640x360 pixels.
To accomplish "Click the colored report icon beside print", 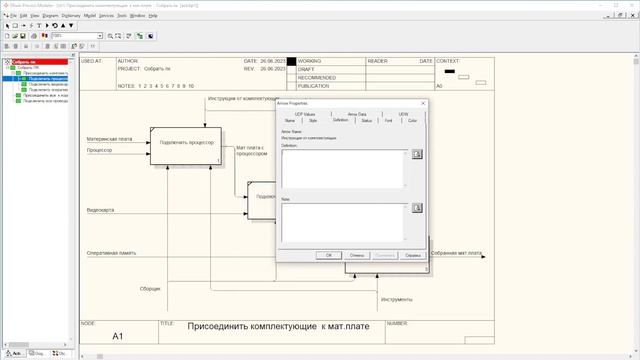I will click(x=44, y=36).
